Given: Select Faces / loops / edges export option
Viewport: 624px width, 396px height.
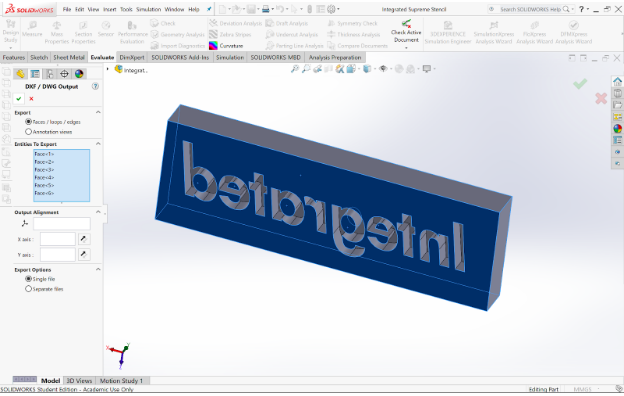Looking at the screenshot, I should pos(28,122).
